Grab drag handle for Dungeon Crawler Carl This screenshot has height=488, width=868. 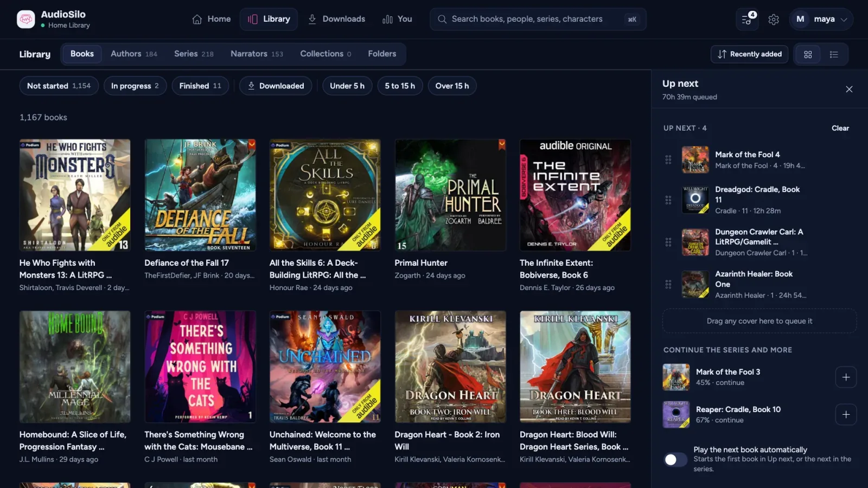tap(668, 242)
